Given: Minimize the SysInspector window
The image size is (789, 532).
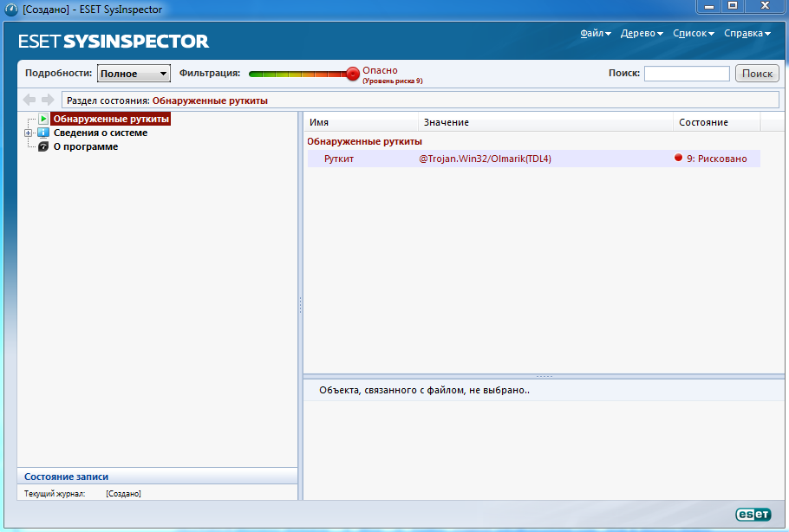Looking at the screenshot, I should [x=709, y=6].
